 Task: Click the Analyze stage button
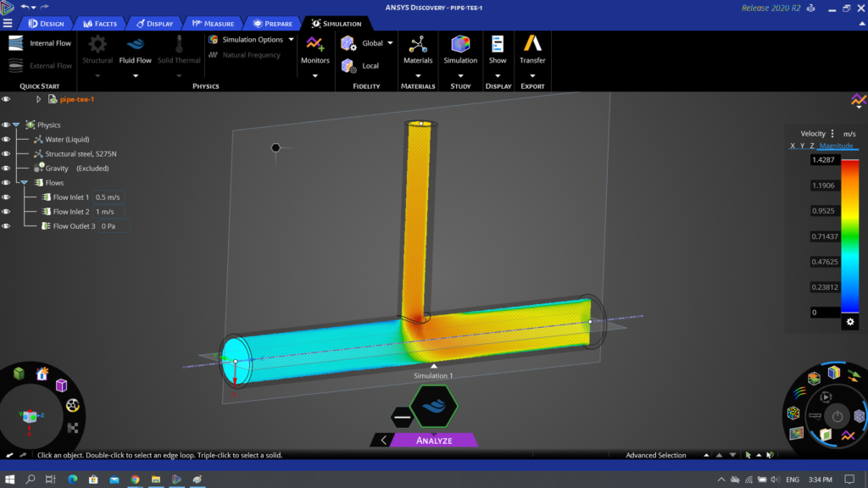[x=434, y=441]
